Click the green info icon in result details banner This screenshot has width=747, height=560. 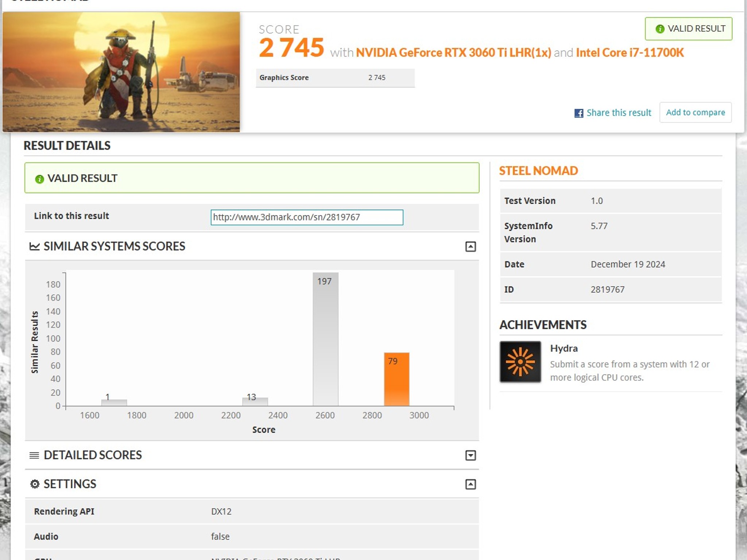(39, 179)
